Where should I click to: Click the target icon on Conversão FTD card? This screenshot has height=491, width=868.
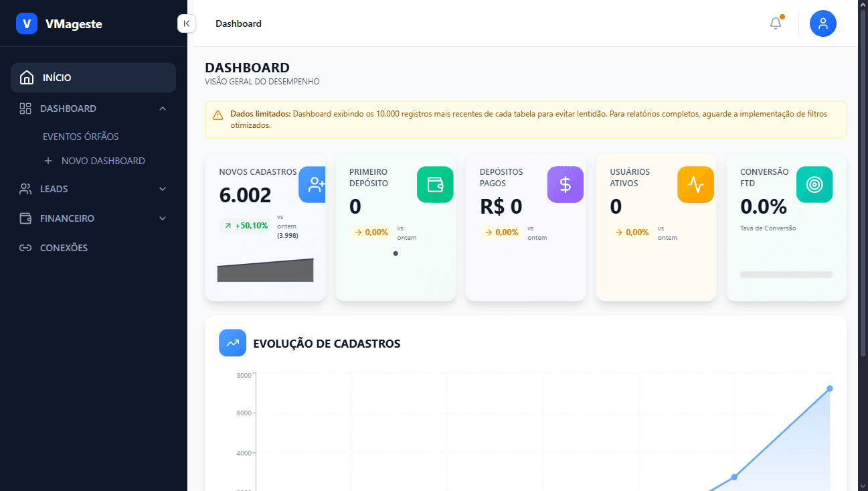(814, 184)
